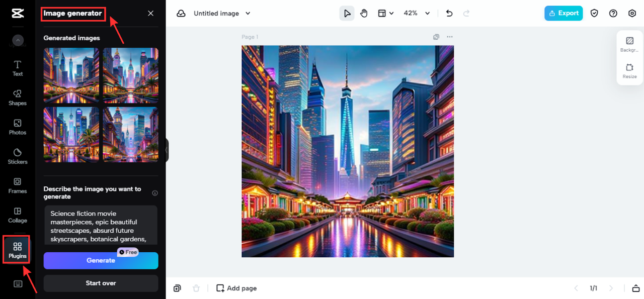This screenshot has width=644, height=299.
Task: Close the Image generator panel
Action: [150, 14]
